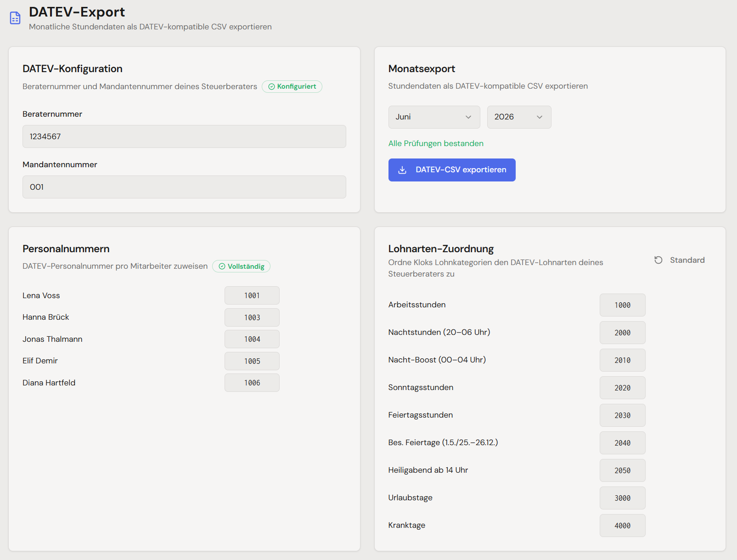Click the Nachtstunden Lohnart field 2000
This screenshot has width=737, height=560.
click(622, 333)
